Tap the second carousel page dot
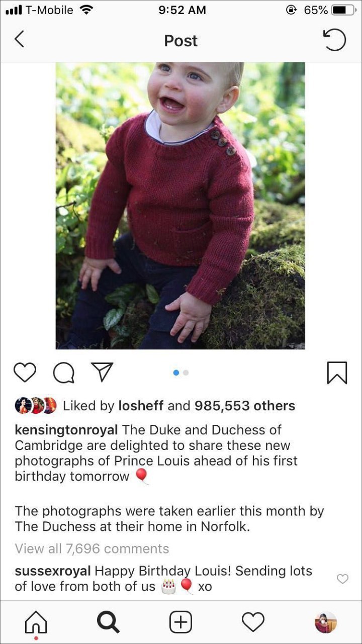 [x=186, y=373]
